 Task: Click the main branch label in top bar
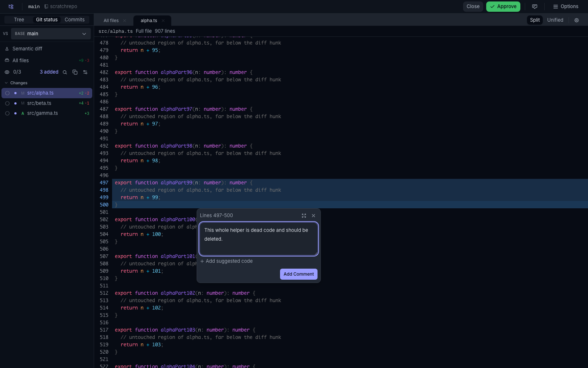[x=34, y=7]
